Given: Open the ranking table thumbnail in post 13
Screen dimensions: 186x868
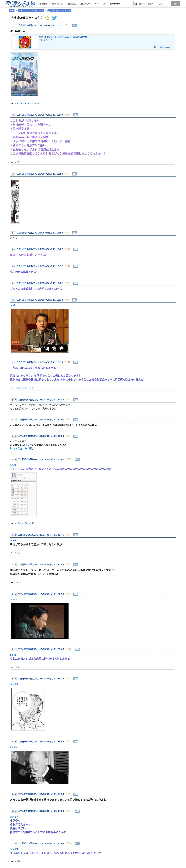Looking at the screenshot, I should pos(23,495).
